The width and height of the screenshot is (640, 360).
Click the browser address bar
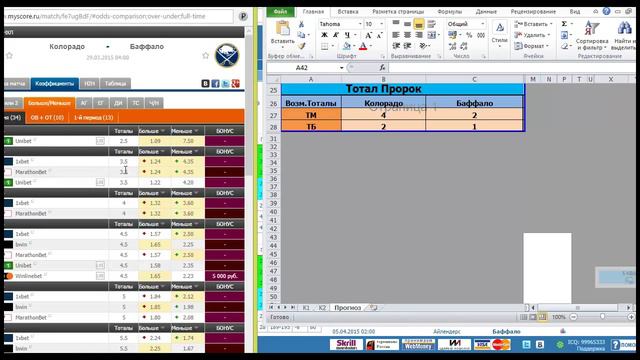(118, 16)
